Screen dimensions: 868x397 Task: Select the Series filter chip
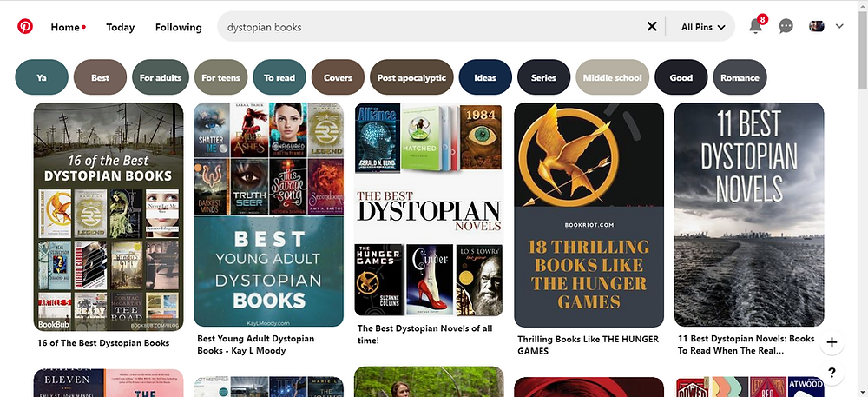point(543,77)
